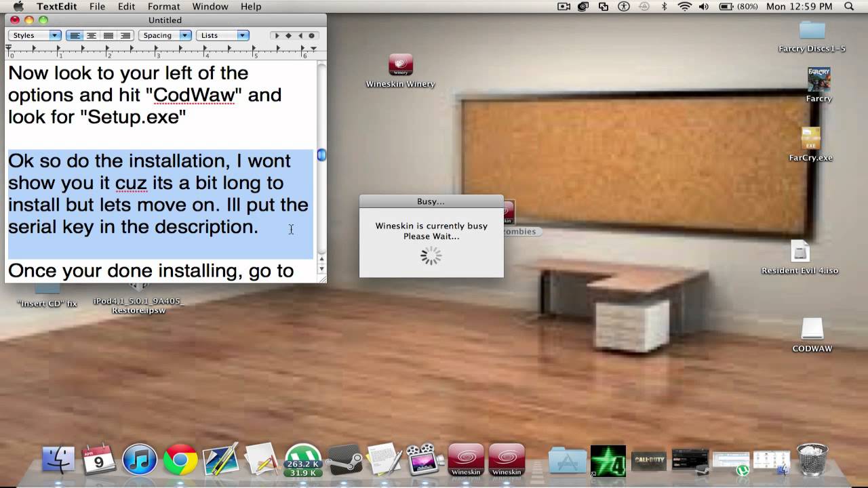Screen dimensions: 868x488
Task: Open the Wi-Fi status menu
Action: (684, 6)
